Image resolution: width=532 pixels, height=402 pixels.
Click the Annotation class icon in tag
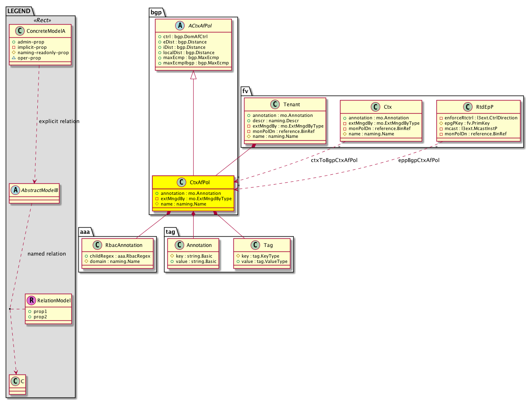click(179, 245)
